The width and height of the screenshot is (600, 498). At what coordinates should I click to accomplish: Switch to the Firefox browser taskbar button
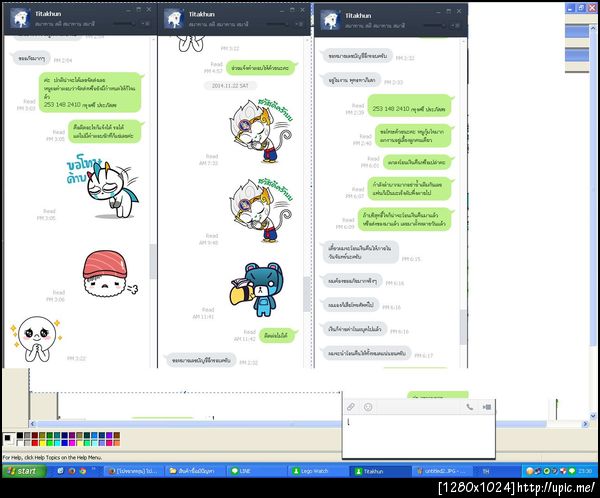click(134, 471)
